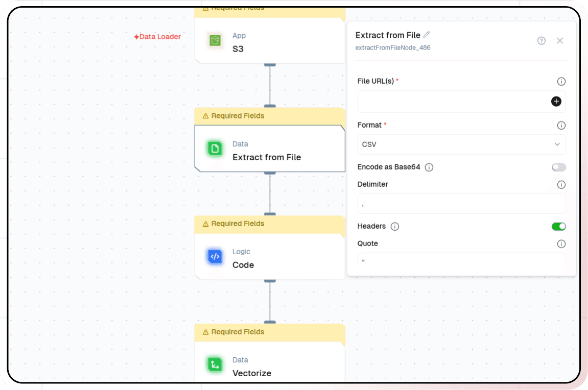The height and width of the screenshot is (390, 588).
Task: Show info for File URL(s) field
Action: coord(561,82)
